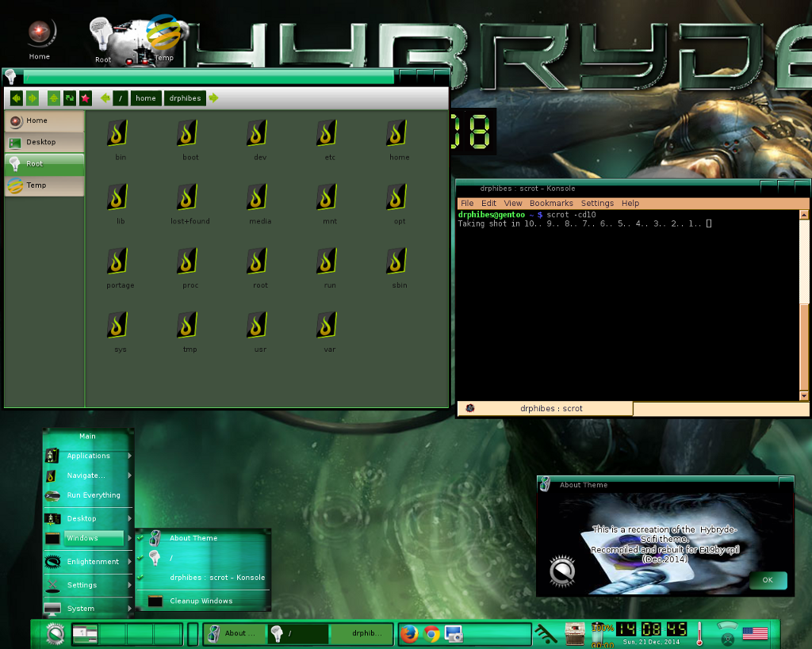The width and height of the screenshot is (812, 649).
Task: Click the temperature thermometer gadget
Action: (x=699, y=633)
